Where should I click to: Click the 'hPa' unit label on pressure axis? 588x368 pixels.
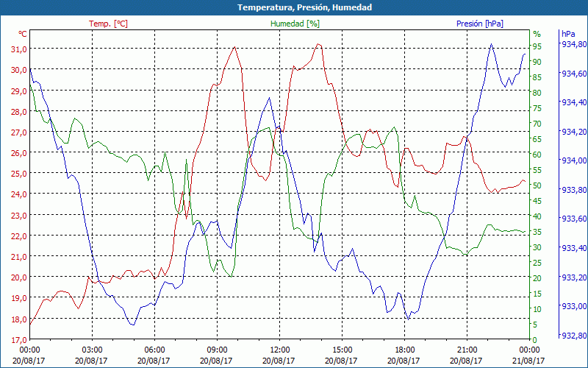[x=567, y=34]
